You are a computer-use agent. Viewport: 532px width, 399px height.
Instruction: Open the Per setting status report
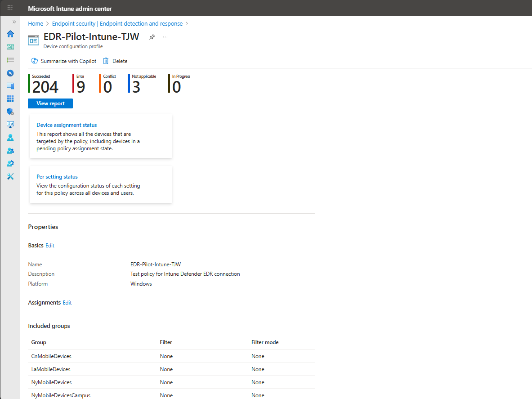[57, 177]
